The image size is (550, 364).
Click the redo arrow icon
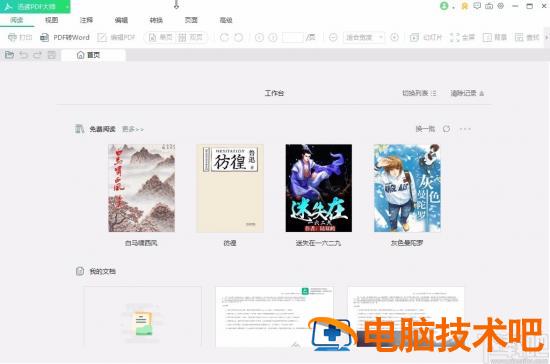click(37, 55)
